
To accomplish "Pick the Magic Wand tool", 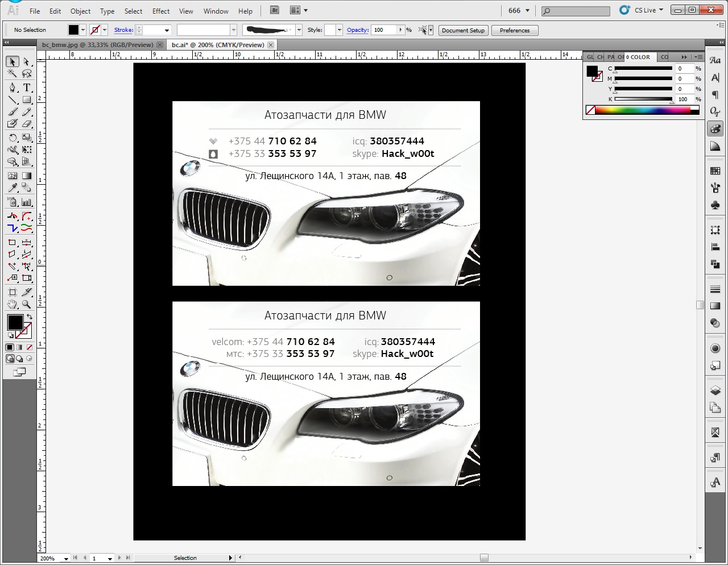I will pyautogui.click(x=12, y=74).
